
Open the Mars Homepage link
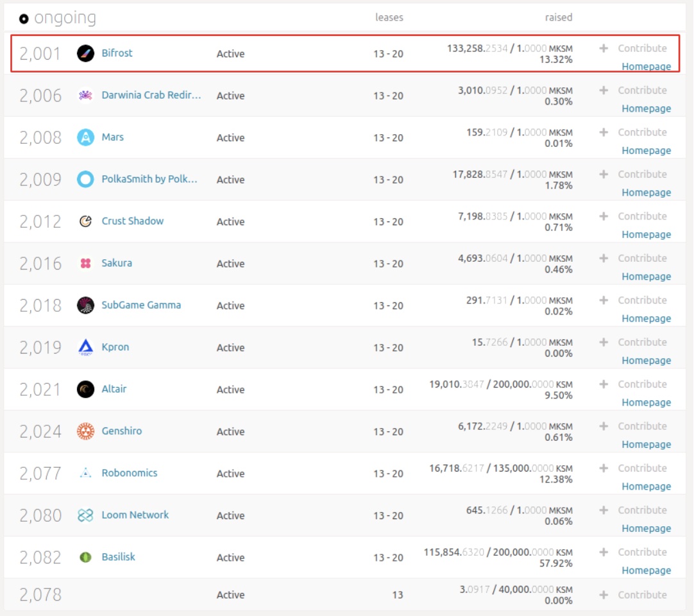[646, 151]
